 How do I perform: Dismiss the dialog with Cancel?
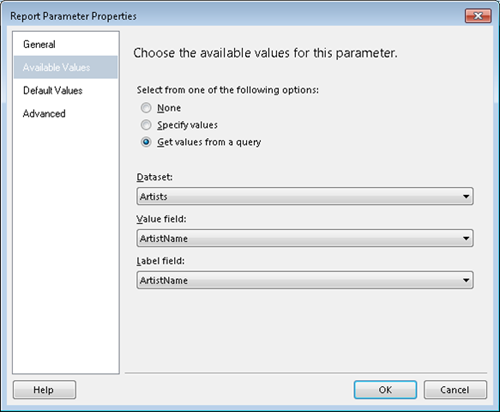[455, 390]
